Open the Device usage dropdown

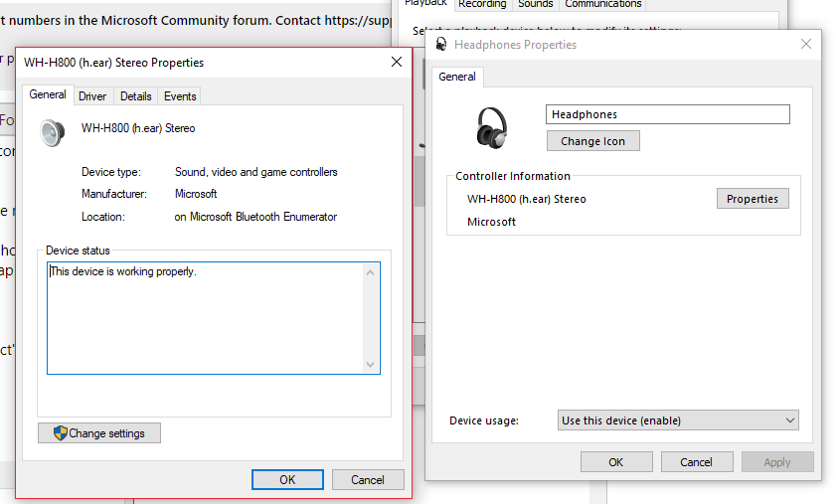[x=678, y=420]
